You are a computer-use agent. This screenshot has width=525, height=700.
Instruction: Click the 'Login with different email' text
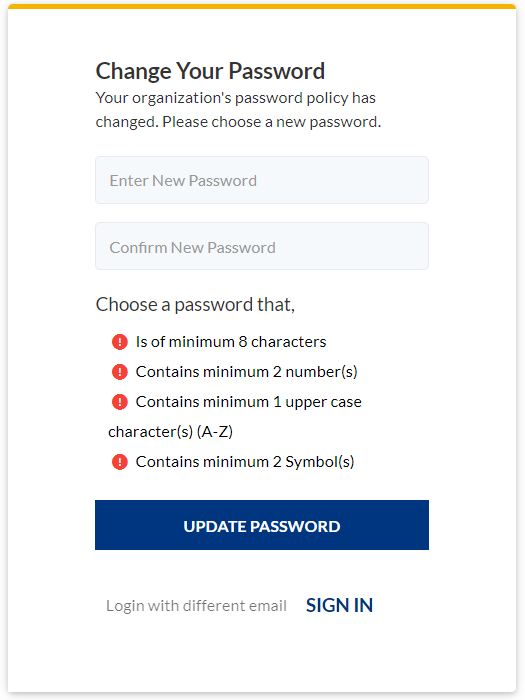click(x=196, y=606)
